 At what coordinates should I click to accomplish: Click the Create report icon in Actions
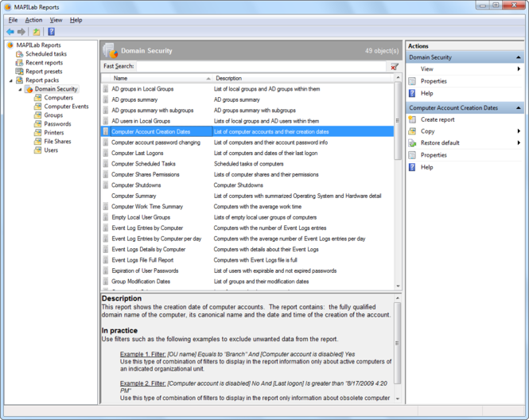412,120
